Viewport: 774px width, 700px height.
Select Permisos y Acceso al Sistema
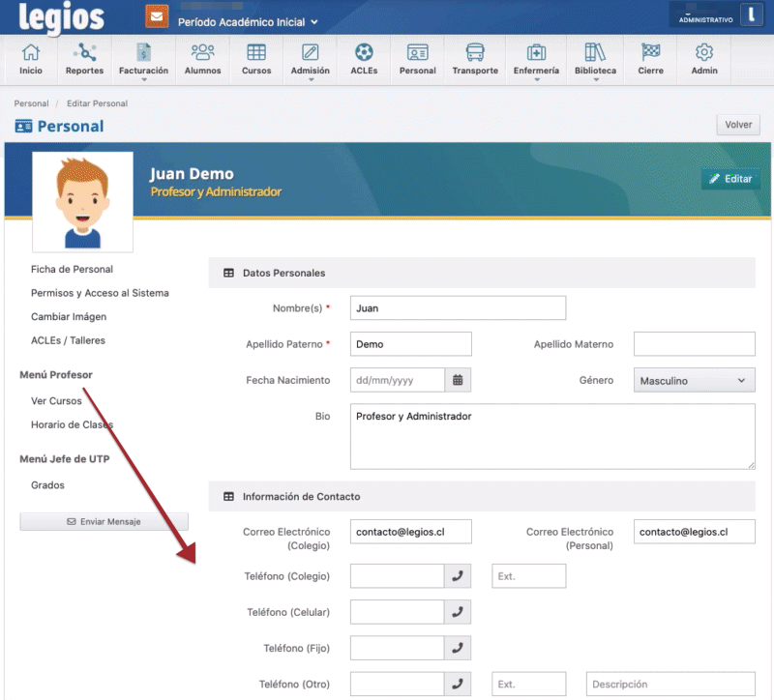pos(100,293)
